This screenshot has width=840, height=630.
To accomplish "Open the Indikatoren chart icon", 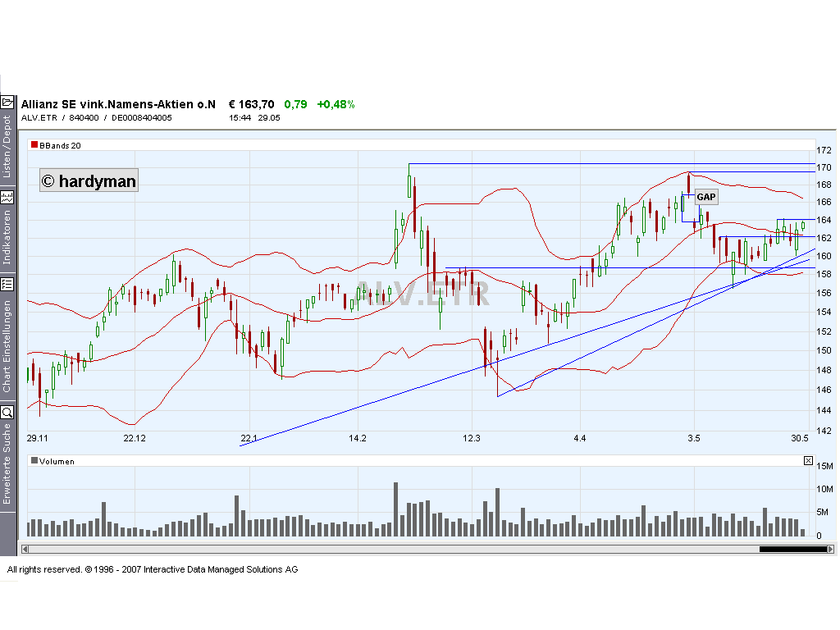I will (8, 197).
